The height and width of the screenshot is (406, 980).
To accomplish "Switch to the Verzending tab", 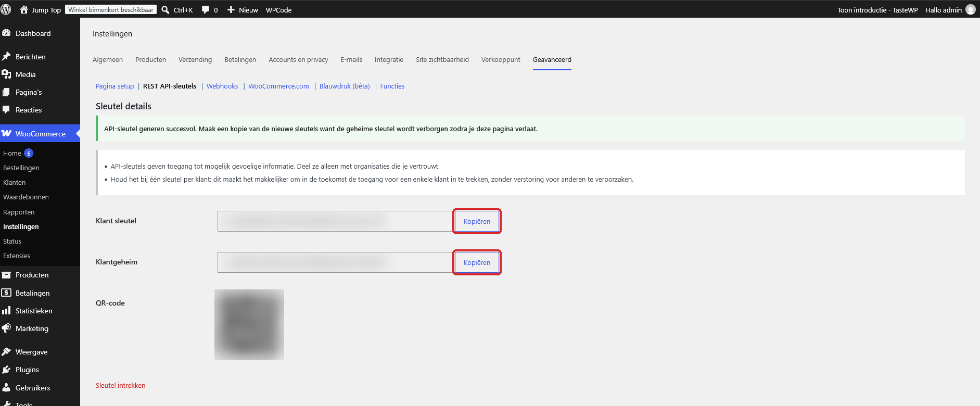I will [x=195, y=60].
